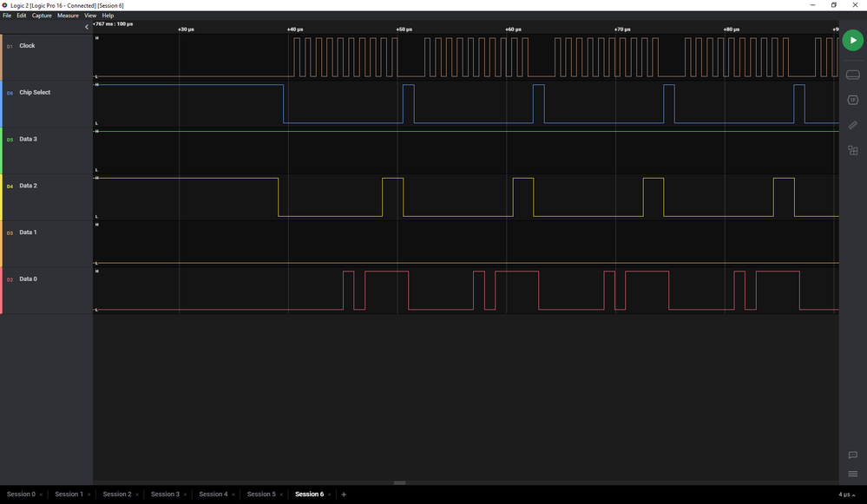This screenshot has height=504, width=867.
Task: Click the horizontal scrollbar handle below waveforms
Action: coord(399,483)
